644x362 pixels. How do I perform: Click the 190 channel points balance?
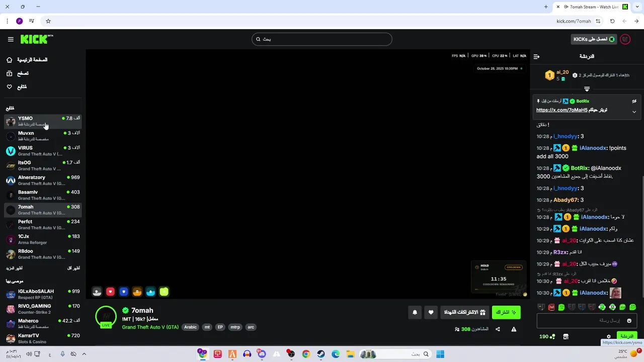click(547, 336)
